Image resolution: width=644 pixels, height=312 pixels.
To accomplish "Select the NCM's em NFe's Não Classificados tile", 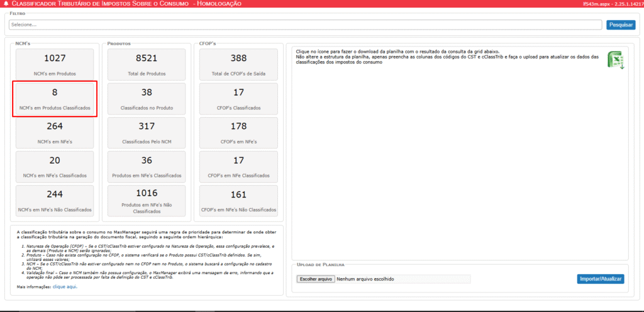I will click(x=55, y=200).
